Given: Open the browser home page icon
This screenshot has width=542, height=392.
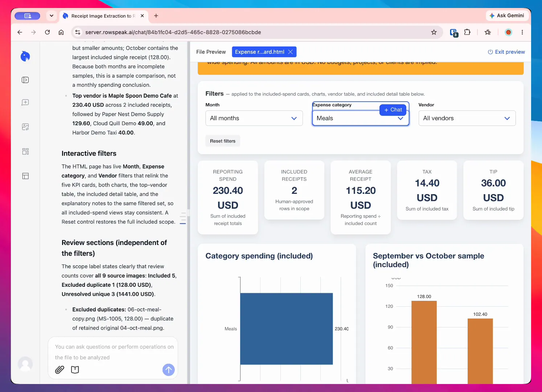Looking at the screenshot, I should (61, 32).
